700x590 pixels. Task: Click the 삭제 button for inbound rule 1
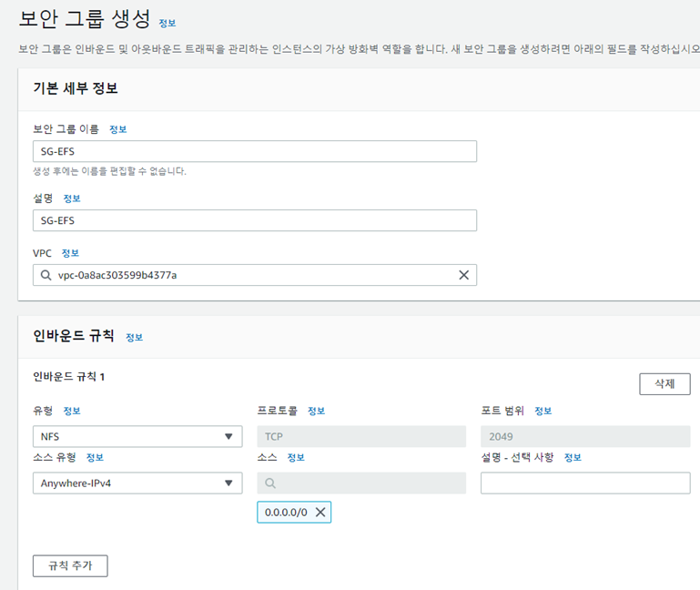pos(664,384)
